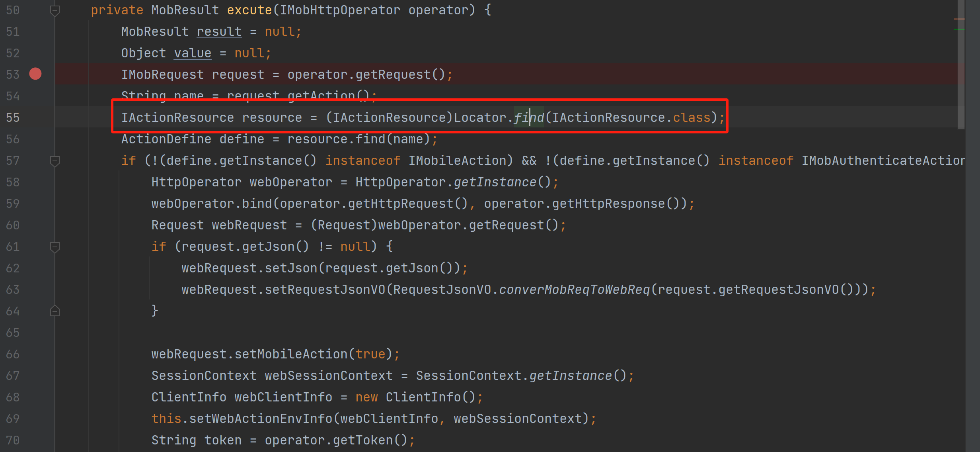Click line number 55 in the gutter
This screenshot has height=452, width=980.
pos(13,118)
